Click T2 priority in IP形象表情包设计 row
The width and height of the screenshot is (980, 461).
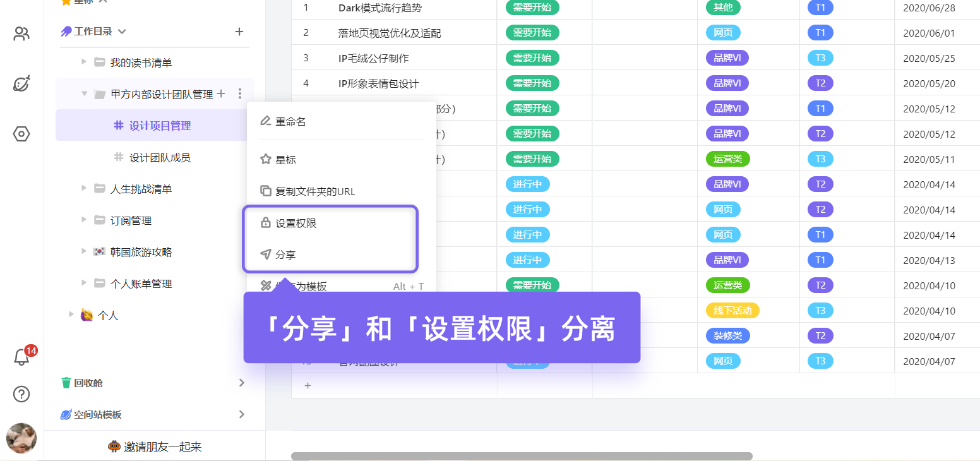pyautogui.click(x=820, y=83)
